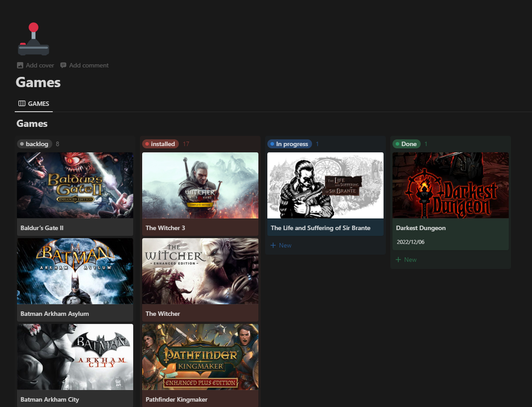Open the Sir Brante cover image
This screenshot has width=532, height=407.
coord(325,185)
